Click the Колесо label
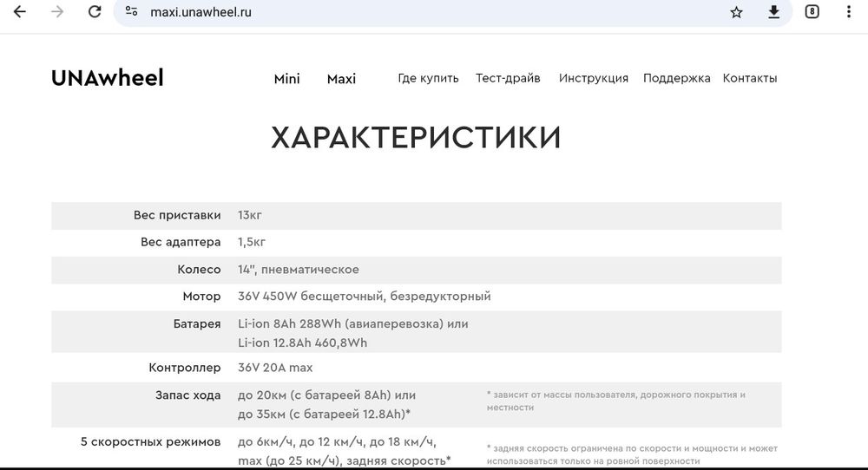 tap(199, 270)
